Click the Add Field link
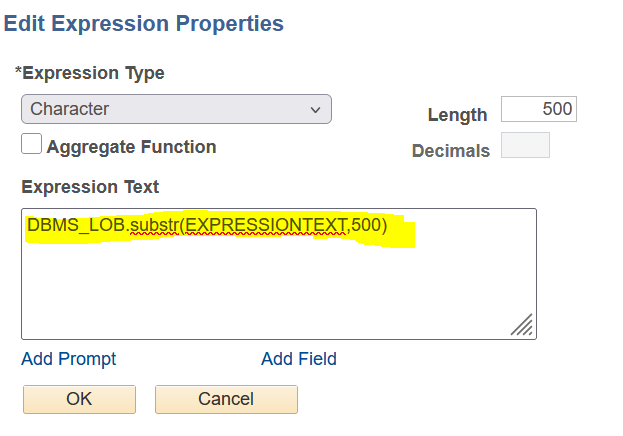This screenshot has width=623, height=436. coord(299,359)
